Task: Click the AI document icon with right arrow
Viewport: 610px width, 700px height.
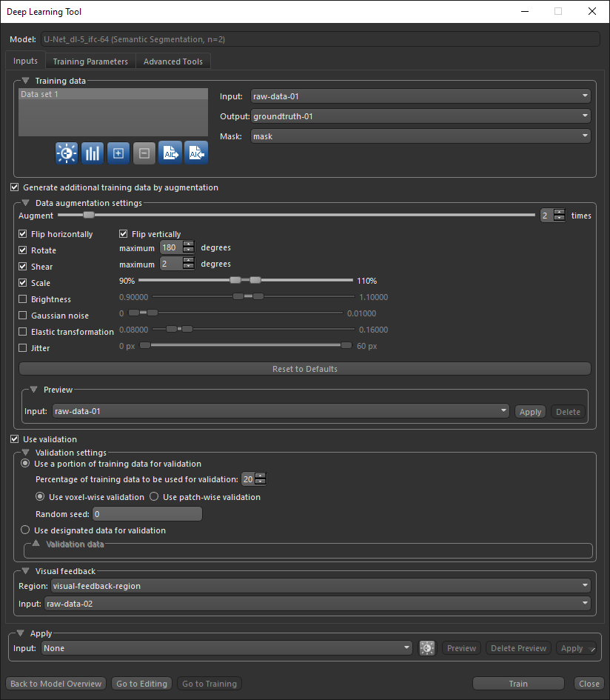Action: click(x=170, y=153)
